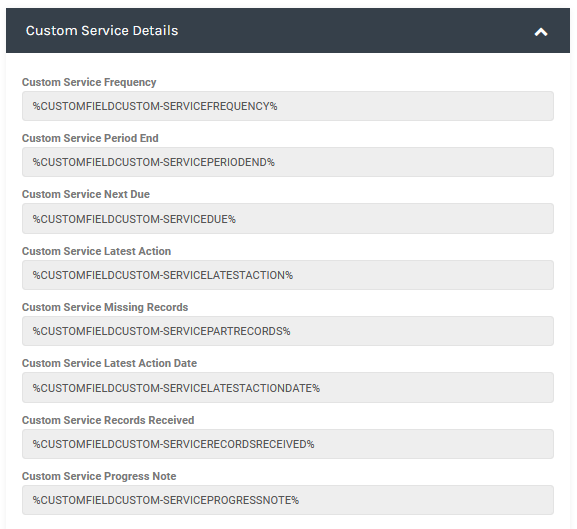Collapse the Custom Service Details panel chevron

pyautogui.click(x=541, y=32)
